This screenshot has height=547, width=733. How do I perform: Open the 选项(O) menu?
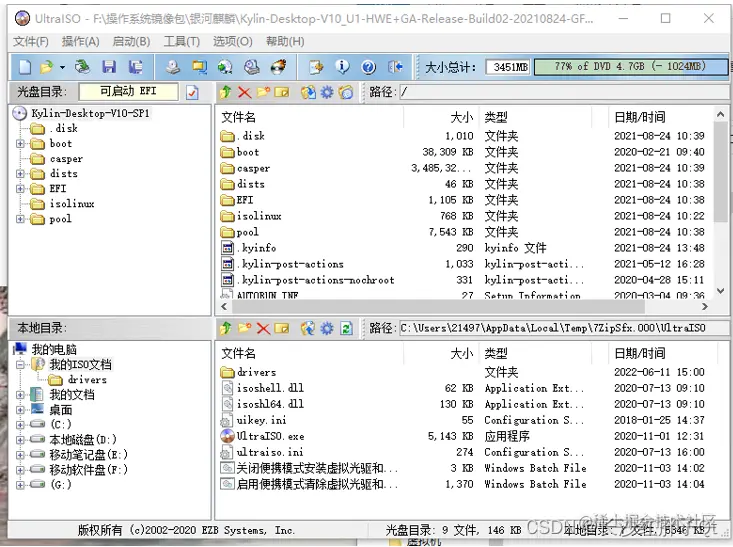[x=233, y=42]
